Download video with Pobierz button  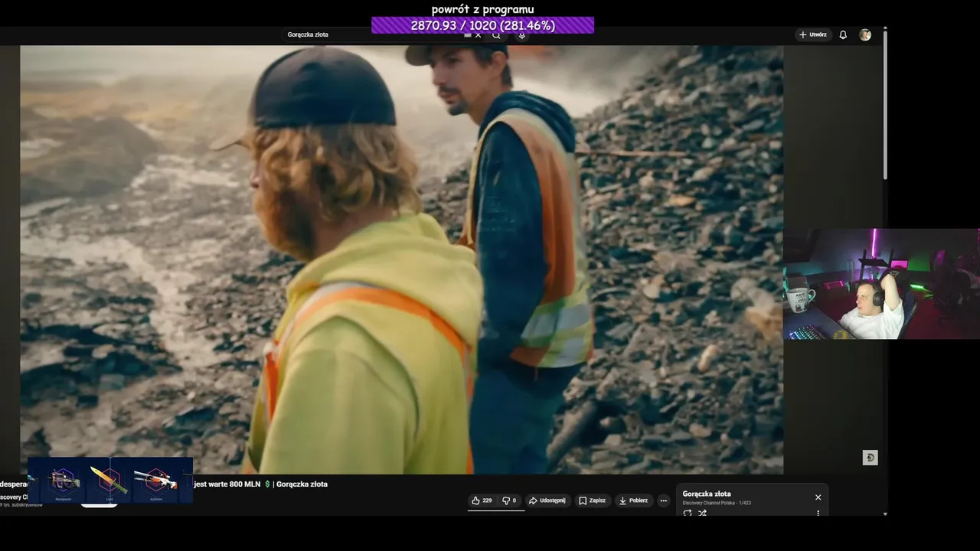tap(633, 500)
